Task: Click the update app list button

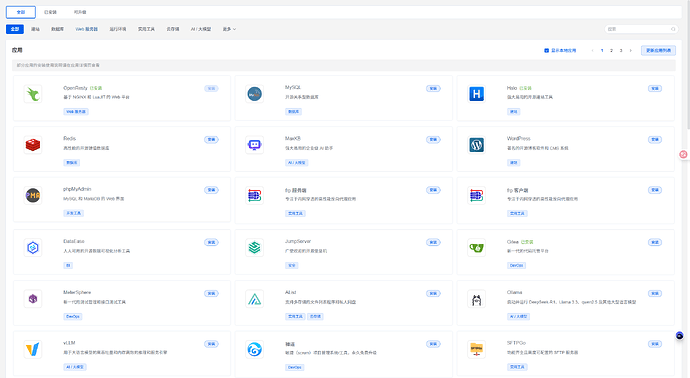Action: click(658, 51)
